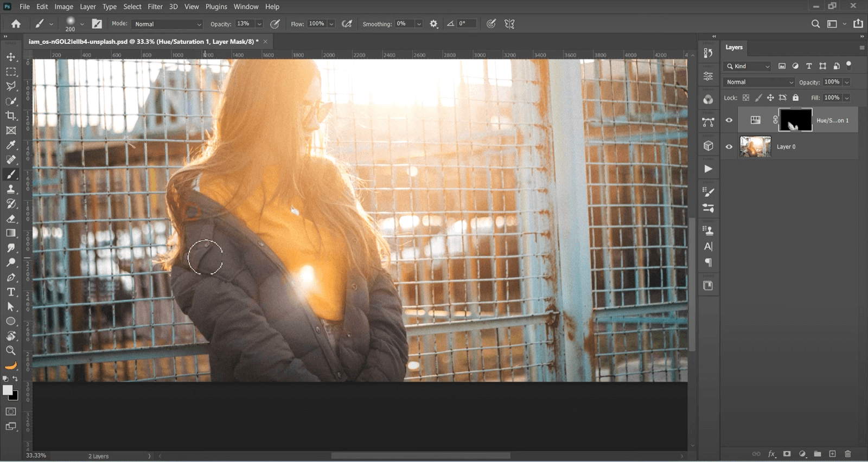Select the Brush tool in toolbar
The width and height of the screenshot is (868, 462).
pyautogui.click(x=11, y=174)
